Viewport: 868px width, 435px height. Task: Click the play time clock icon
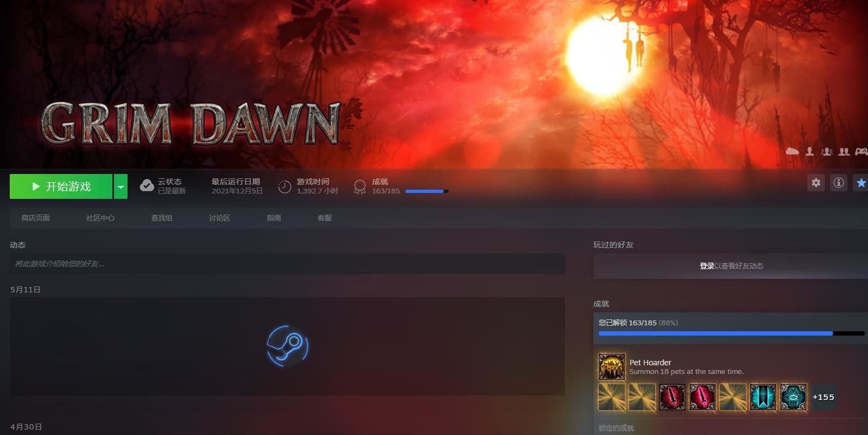(285, 187)
